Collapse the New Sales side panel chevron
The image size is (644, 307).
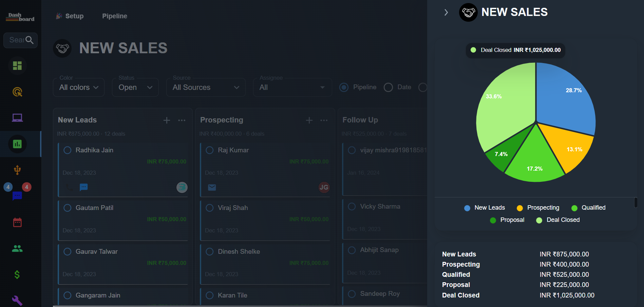[x=446, y=13]
